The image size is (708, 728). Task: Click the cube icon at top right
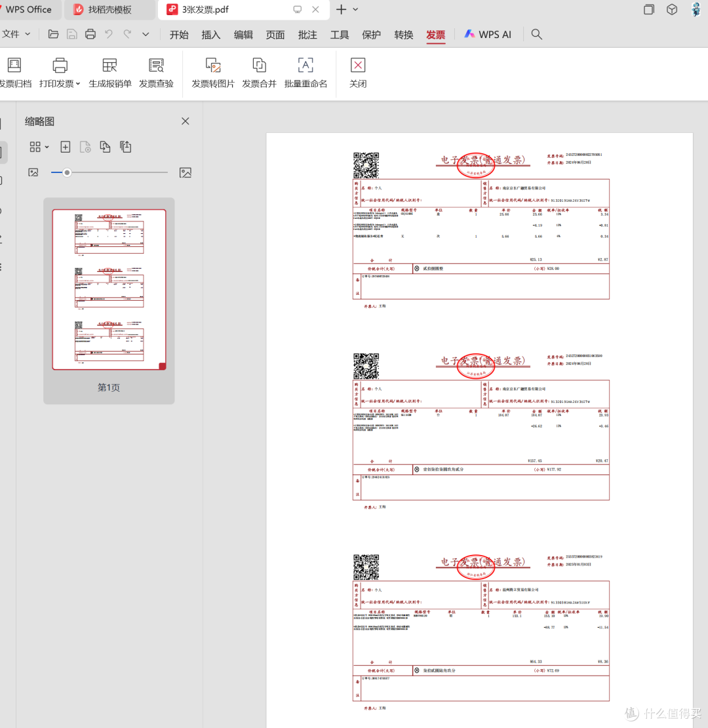tap(672, 9)
